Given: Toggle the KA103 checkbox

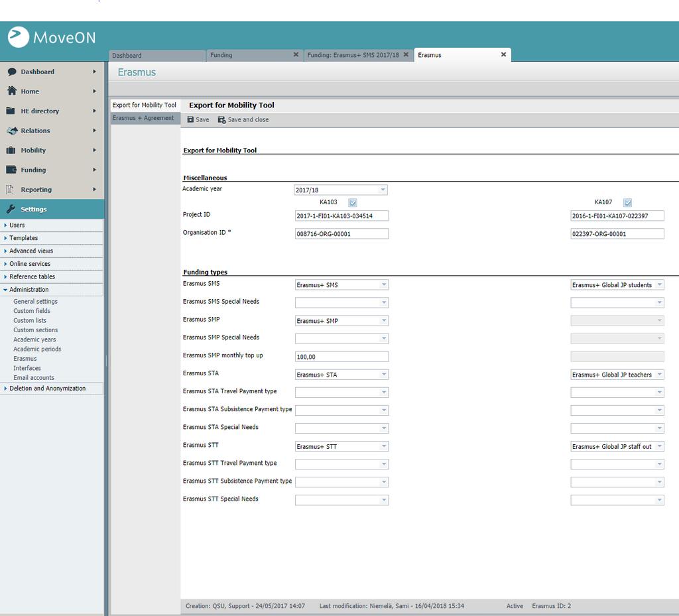Looking at the screenshot, I should click(353, 202).
